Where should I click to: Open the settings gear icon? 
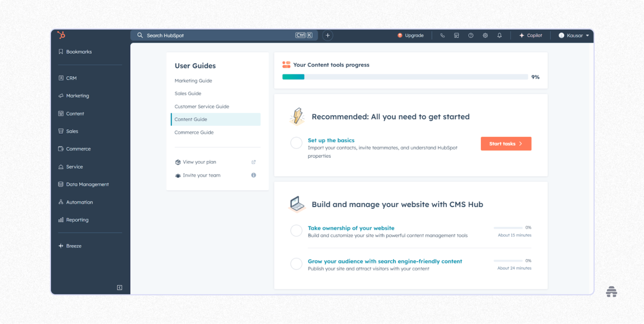(485, 35)
